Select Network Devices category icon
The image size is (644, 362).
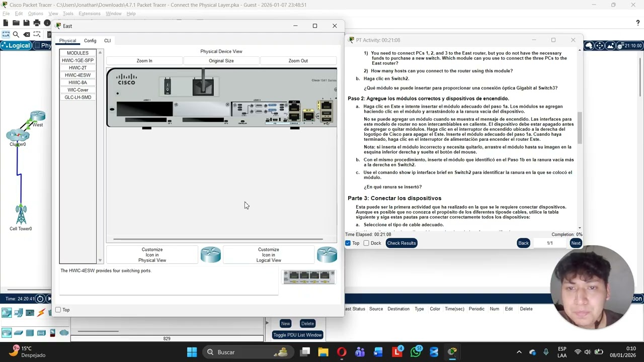[x=7, y=313]
